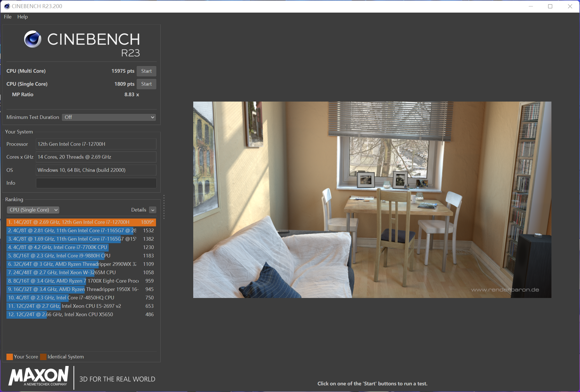The height and width of the screenshot is (392, 580).
Task: Click the orange Your Score legend swatch
Action: click(10, 357)
